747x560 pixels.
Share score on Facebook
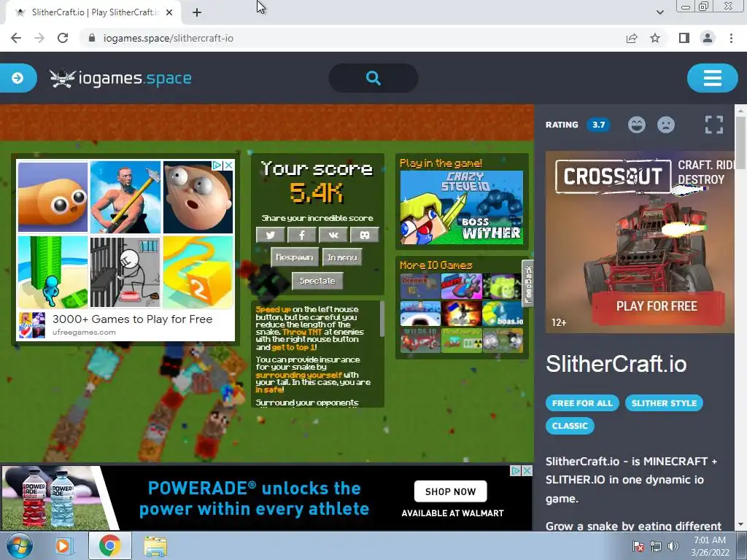(x=301, y=235)
